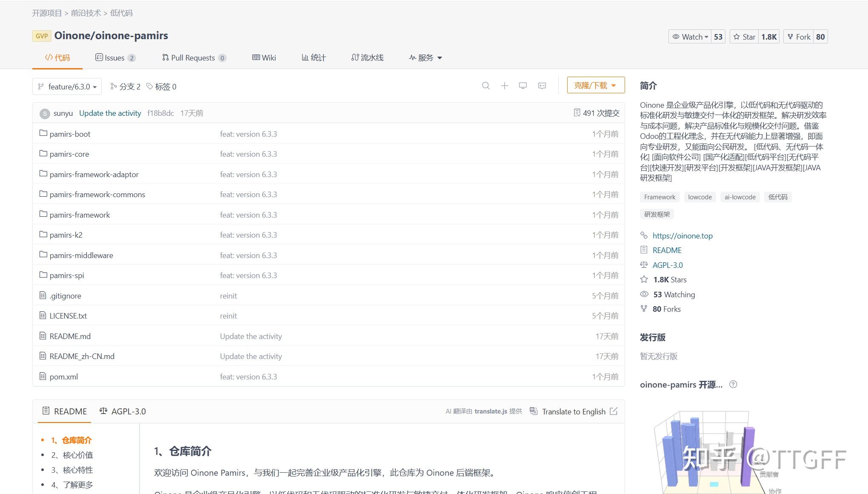Open Web IDE via the monitor icon
Image resolution: width=868 pixels, height=494 pixels.
click(x=523, y=86)
